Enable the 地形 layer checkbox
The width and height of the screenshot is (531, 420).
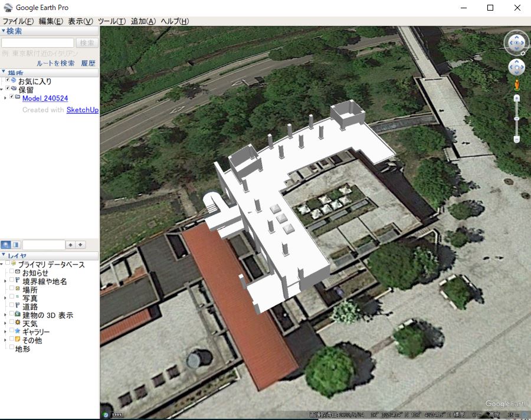[x=12, y=347]
